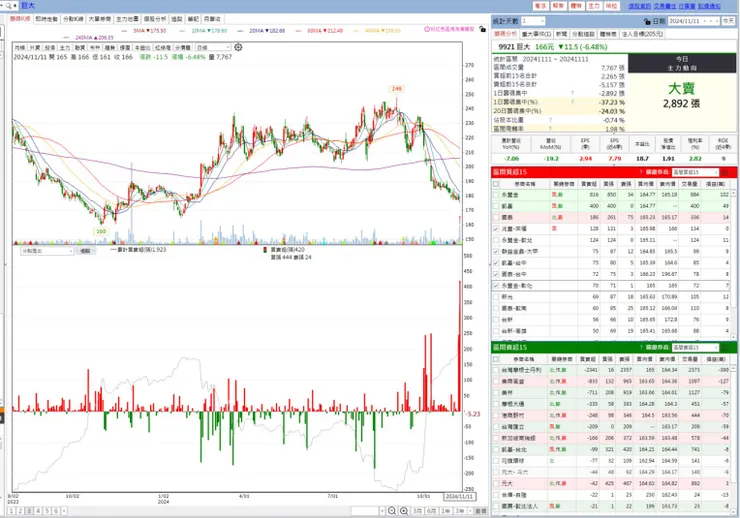Click the 融資 button in the chart toolbar

click(x=80, y=48)
